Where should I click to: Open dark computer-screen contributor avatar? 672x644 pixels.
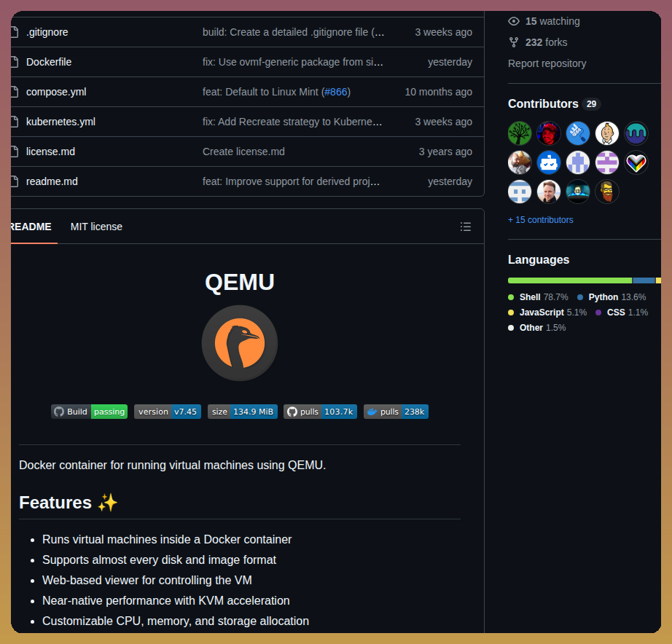[x=578, y=192]
